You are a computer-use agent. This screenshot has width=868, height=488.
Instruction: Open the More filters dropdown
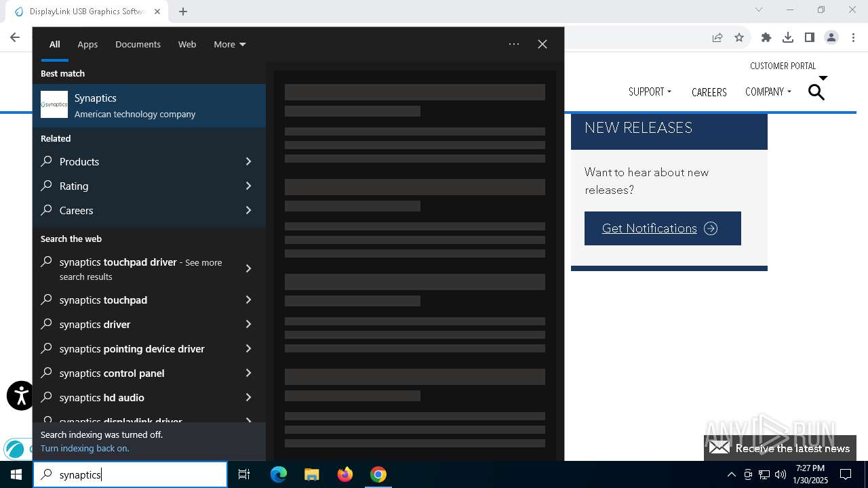[x=230, y=45]
